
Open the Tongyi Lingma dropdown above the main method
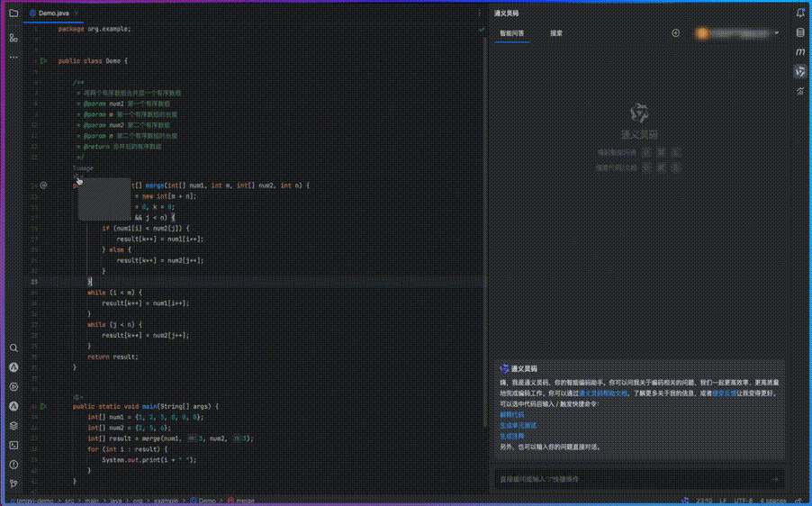(x=78, y=397)
